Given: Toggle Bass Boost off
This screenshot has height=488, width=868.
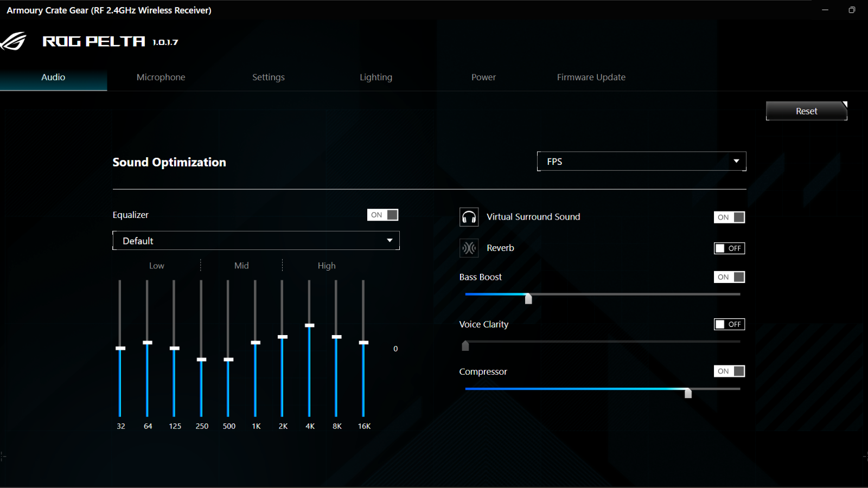Looking at the screenshot, I should (729, 277).
